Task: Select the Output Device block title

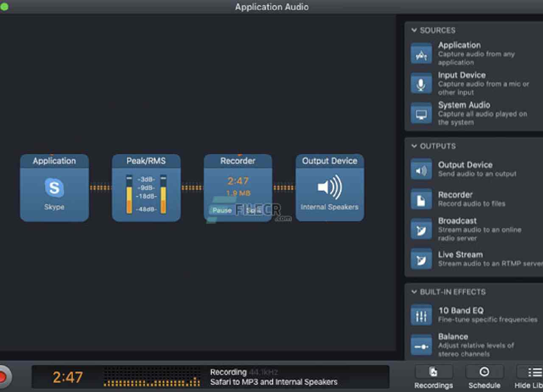Action: 330,161
